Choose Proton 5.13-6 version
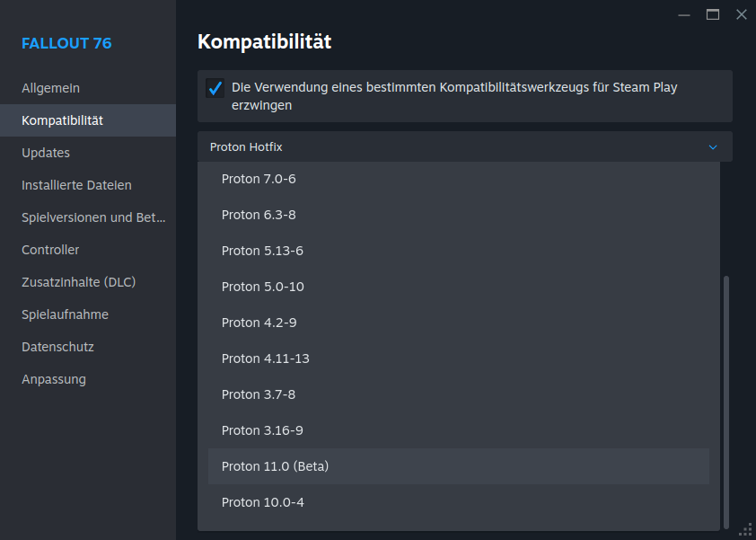This screenshot has height=540, width=756. tap(262, 251)
